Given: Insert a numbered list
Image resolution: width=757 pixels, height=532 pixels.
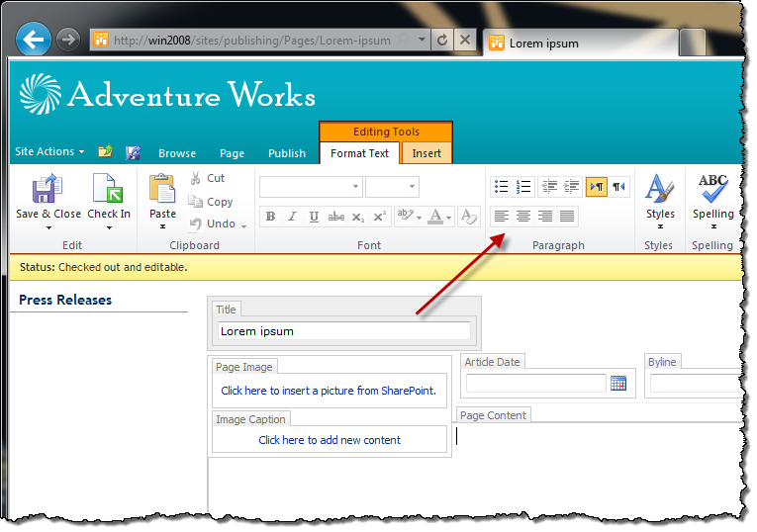Looking at the screenshot, I should [x=522, y=186].
